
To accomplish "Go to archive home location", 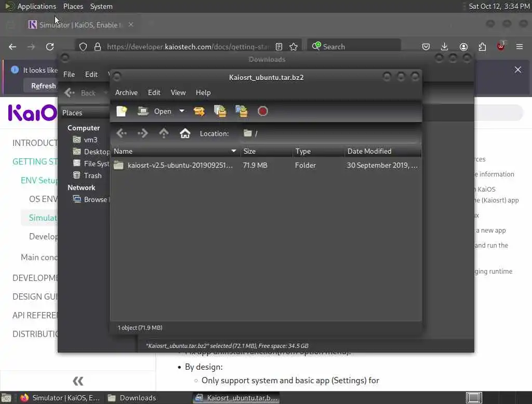I will [185, 133].
